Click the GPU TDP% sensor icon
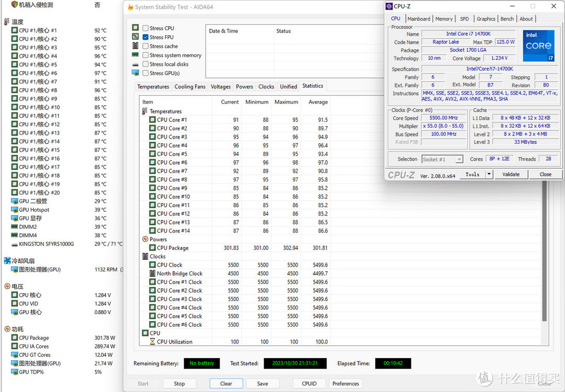Screen dimensions: 565x392 coord(15,372)
